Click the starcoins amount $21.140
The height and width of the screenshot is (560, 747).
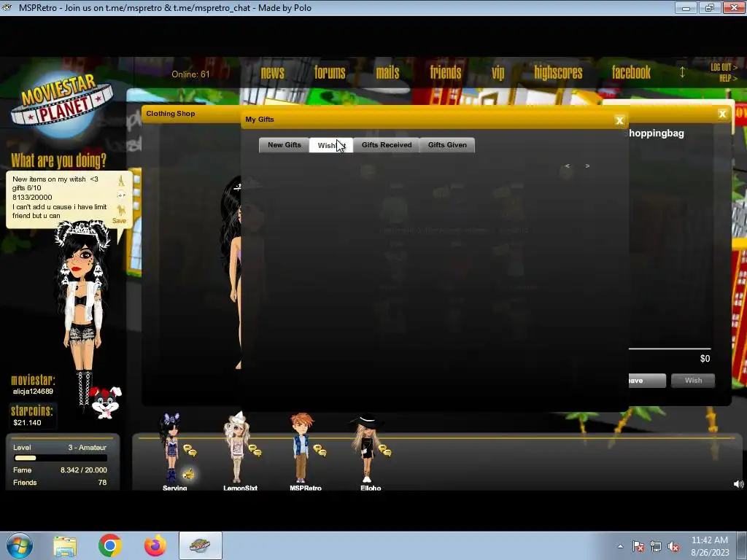(27, 422)
